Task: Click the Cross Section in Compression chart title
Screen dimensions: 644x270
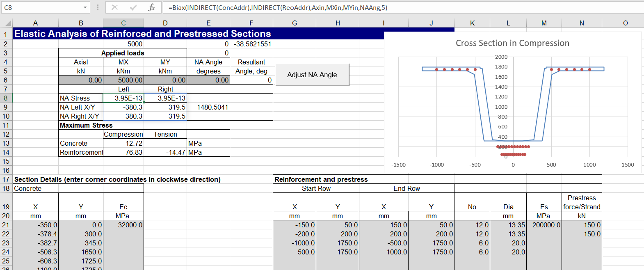Action: pos(512,43)
